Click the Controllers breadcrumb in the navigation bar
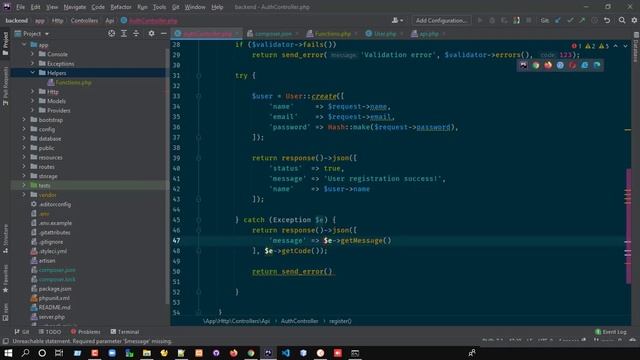 pos(84,20)
